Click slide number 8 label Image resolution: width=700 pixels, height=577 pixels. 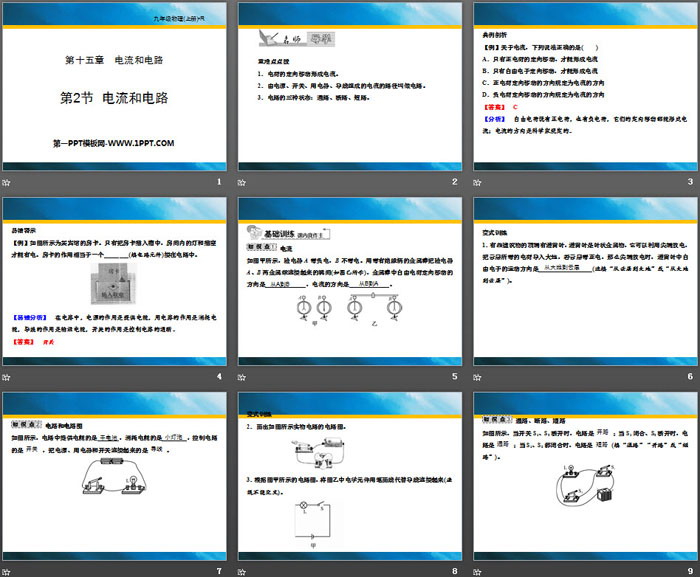tap(454, 571)
